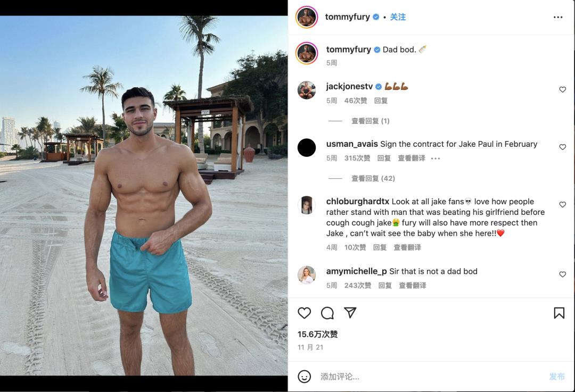Open the tommyfury profile avatar in header
The width and height of the screenshot is (575, 392).
tap(307, 17)
